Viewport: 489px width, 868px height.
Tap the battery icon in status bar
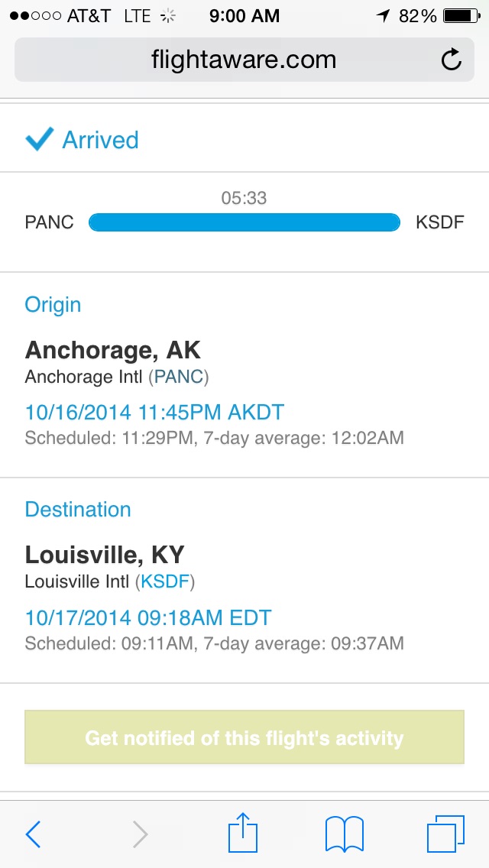click(x=461, y=16)
